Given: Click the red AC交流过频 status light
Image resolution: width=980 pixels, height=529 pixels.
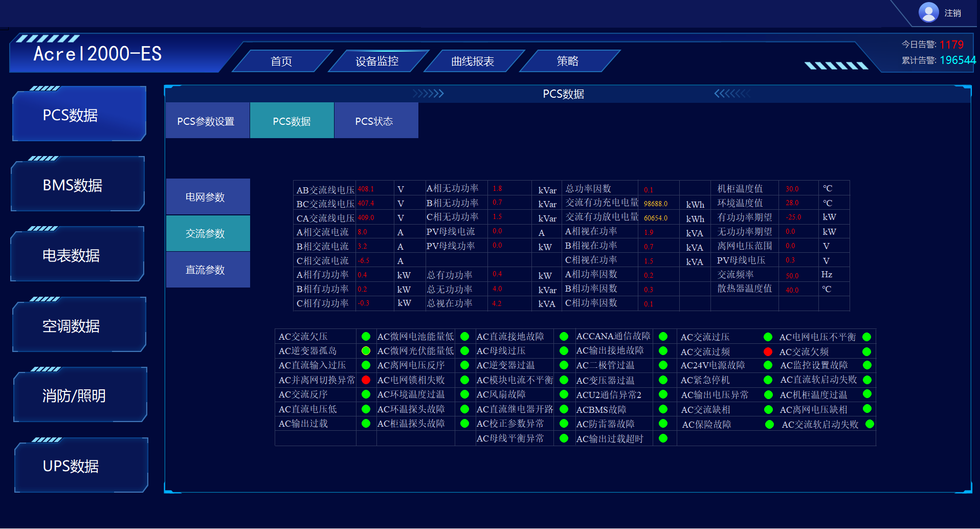Looking at the screenshot, I should [x=767, y=351].
